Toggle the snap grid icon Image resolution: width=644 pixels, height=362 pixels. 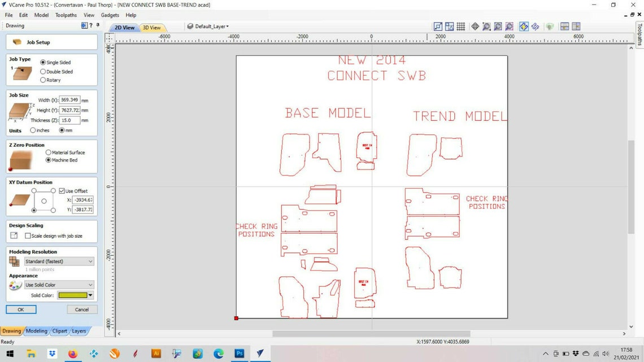(x=461, y=27)
